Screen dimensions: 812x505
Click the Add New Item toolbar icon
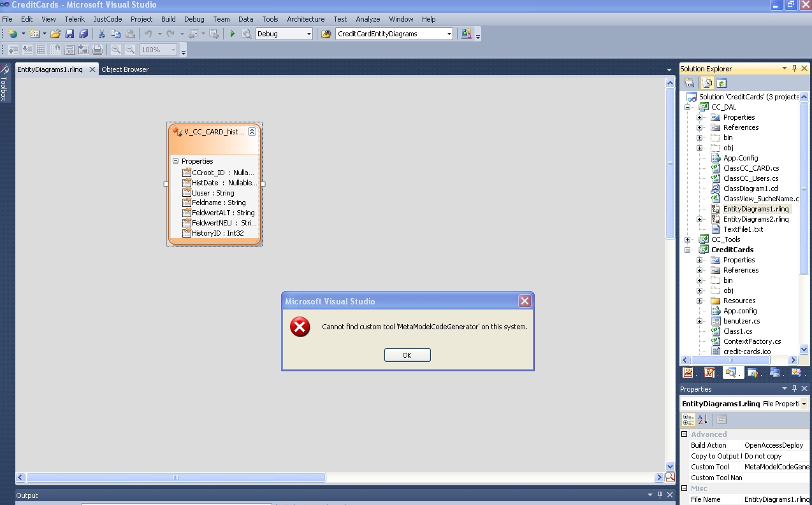tap(34, 34)
